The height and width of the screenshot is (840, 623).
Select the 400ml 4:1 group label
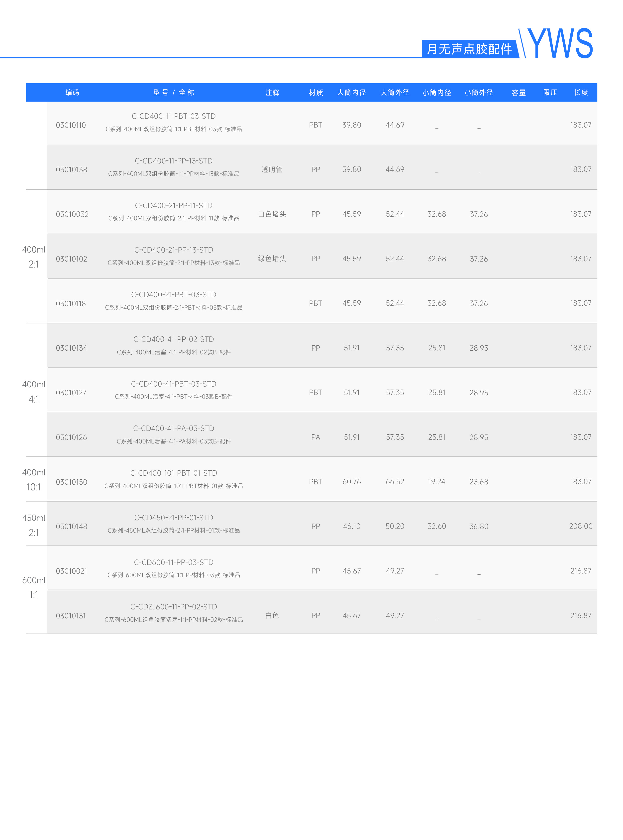(x=34, y=392)
